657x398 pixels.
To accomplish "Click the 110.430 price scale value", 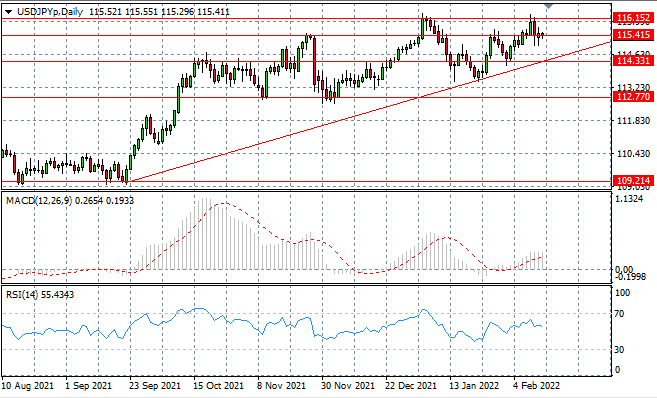I will (x=634, y=154).
